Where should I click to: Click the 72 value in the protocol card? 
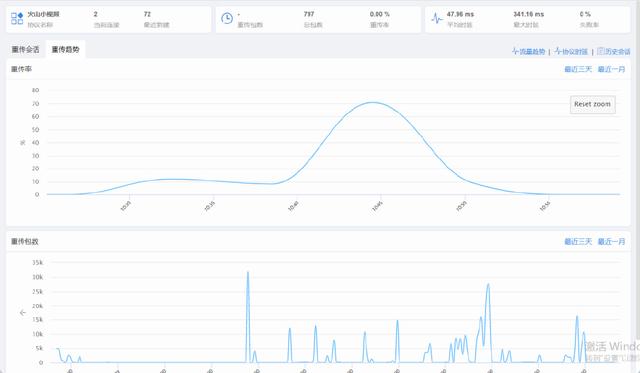(x=147, y=14)
